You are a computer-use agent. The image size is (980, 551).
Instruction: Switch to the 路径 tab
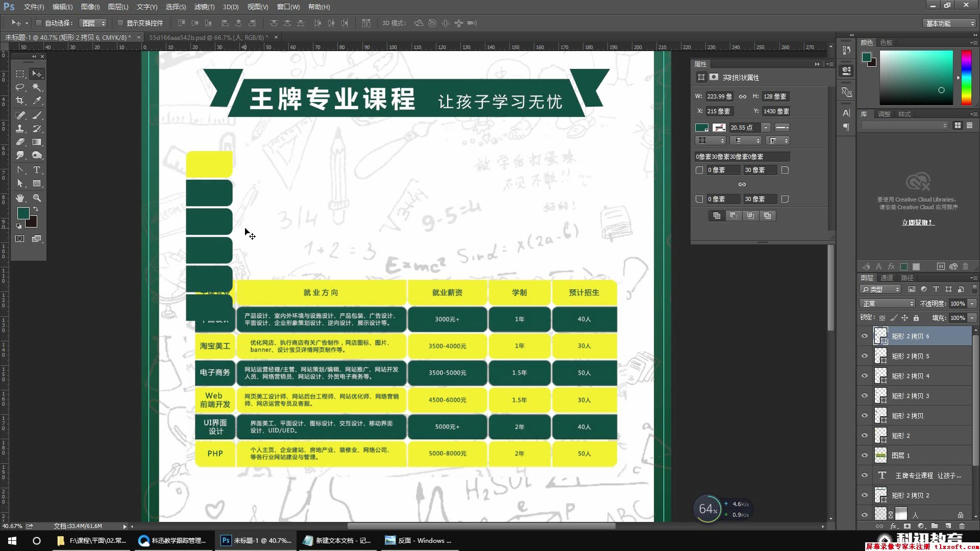tap(907, 278)
